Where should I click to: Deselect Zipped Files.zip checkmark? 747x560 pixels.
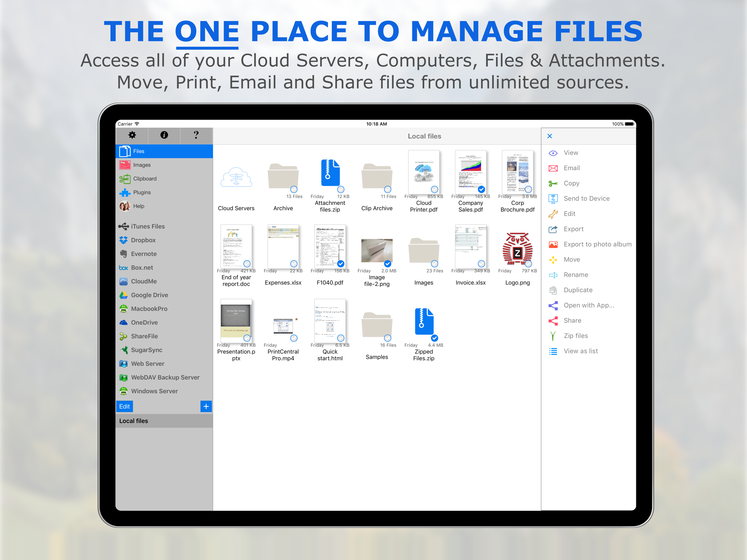[x=435, y=338]
